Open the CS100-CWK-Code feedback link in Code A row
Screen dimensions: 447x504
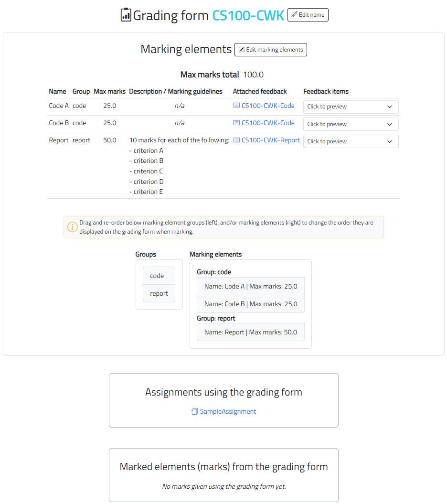[267, 105]
